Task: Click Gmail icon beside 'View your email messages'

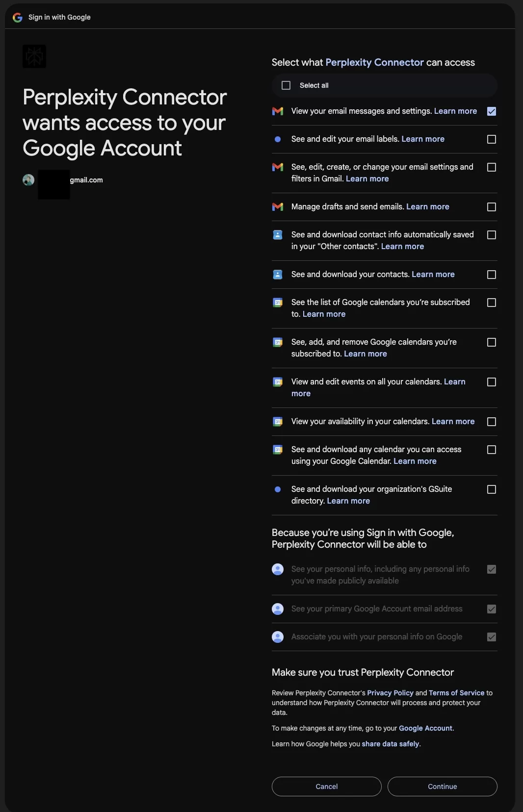Action: click(x=278, y=111)
